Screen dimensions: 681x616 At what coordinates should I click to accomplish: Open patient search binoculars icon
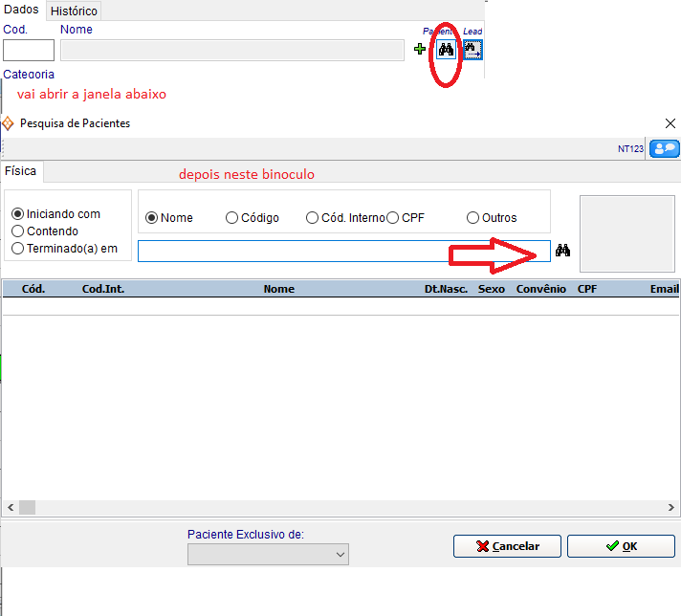pos(446,50)
